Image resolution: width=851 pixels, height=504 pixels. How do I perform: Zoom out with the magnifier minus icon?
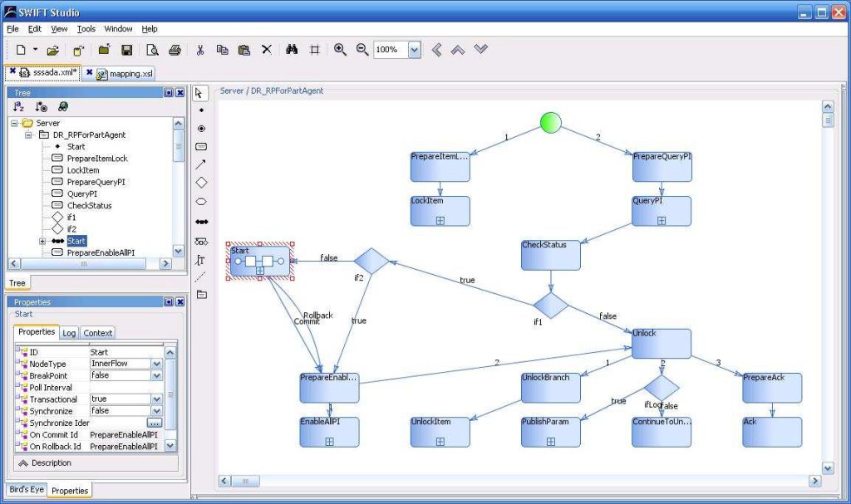pyautogui.click(x=362, y=50)
